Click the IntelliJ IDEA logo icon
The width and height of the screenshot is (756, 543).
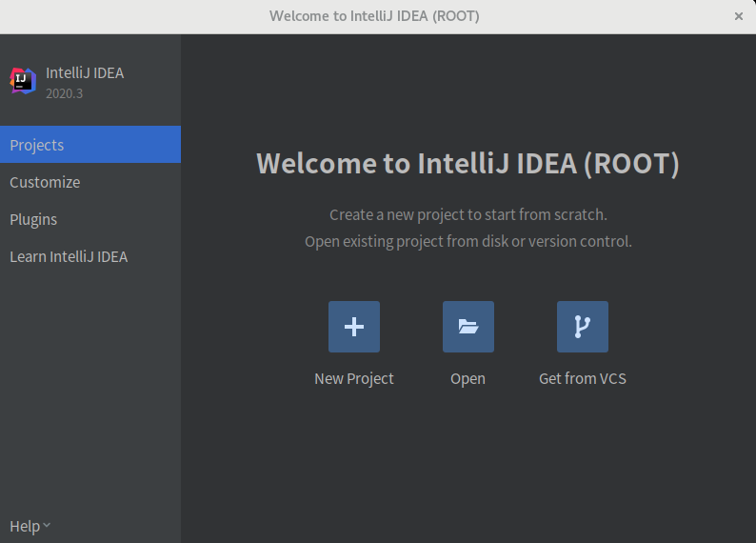23,81
